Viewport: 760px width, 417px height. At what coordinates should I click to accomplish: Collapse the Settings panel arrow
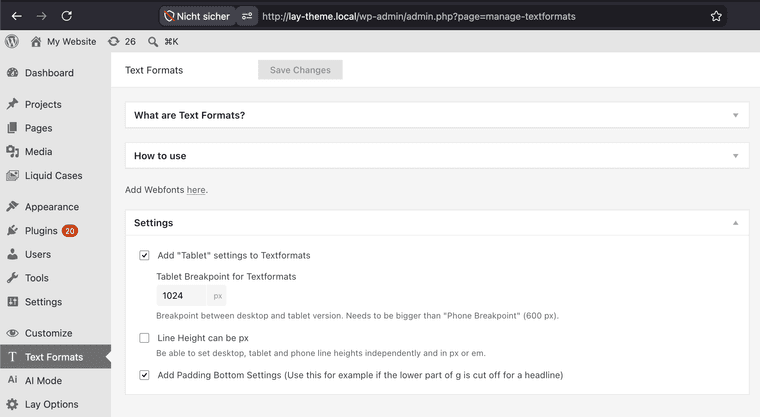coord(735,223)
